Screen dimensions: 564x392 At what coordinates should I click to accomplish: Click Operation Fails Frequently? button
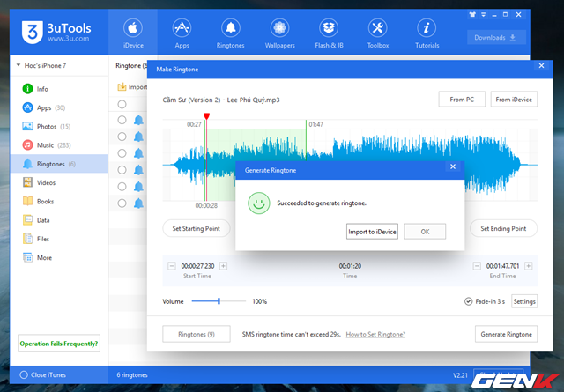(x=59, y=344)
